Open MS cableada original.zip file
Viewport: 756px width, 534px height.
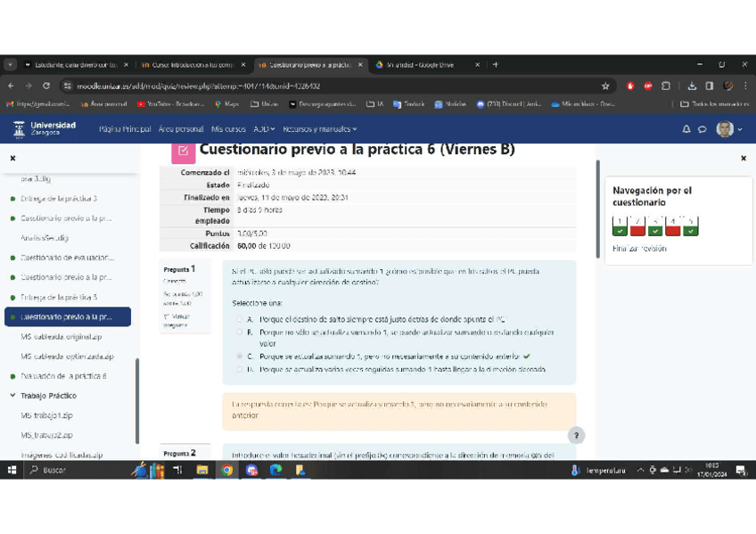62,336
